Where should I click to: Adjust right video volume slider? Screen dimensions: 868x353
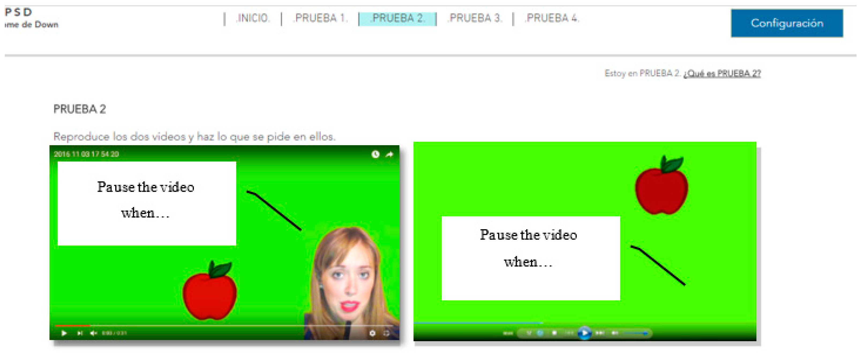(635, 333)
